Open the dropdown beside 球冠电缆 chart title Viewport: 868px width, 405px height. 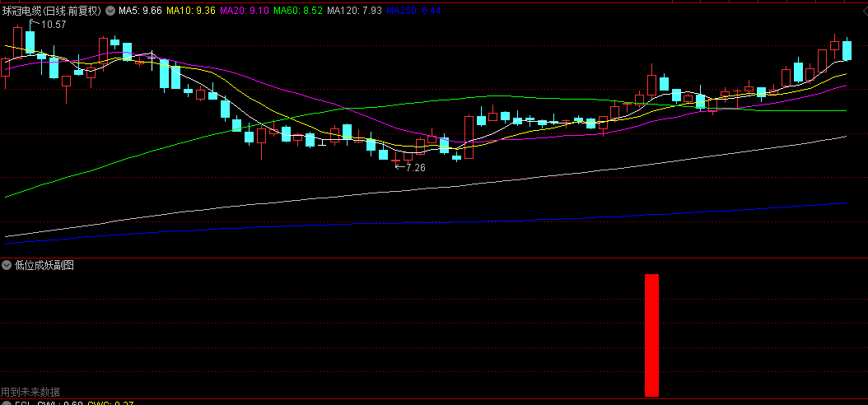click(x=110, y=10)
